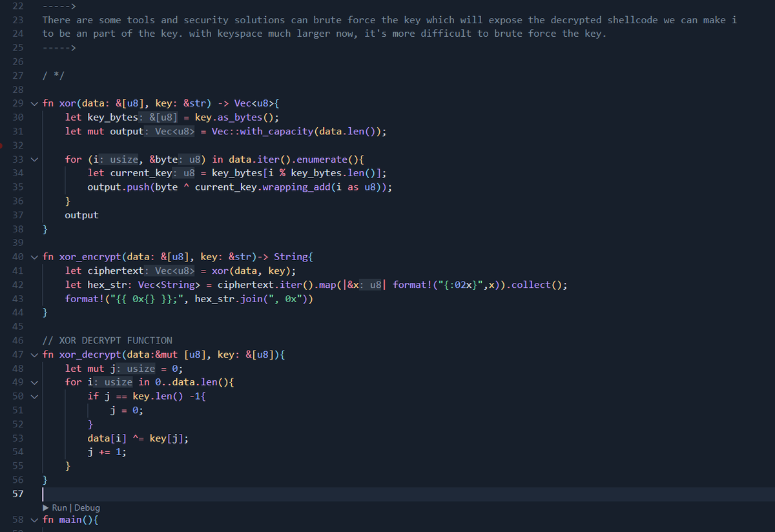Click the 'key.len() -1' expression on line 50
This screenshot has height=532, width=775.
(167, 396)
